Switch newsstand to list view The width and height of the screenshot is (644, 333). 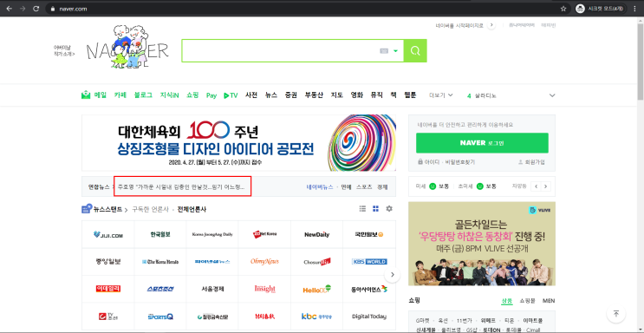(362, 209)
